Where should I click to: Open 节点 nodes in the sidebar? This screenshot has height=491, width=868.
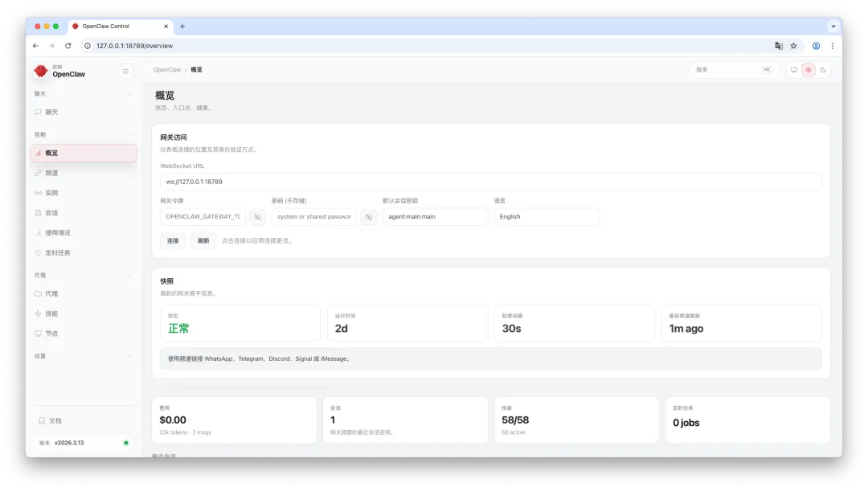(x=83, y=333)
